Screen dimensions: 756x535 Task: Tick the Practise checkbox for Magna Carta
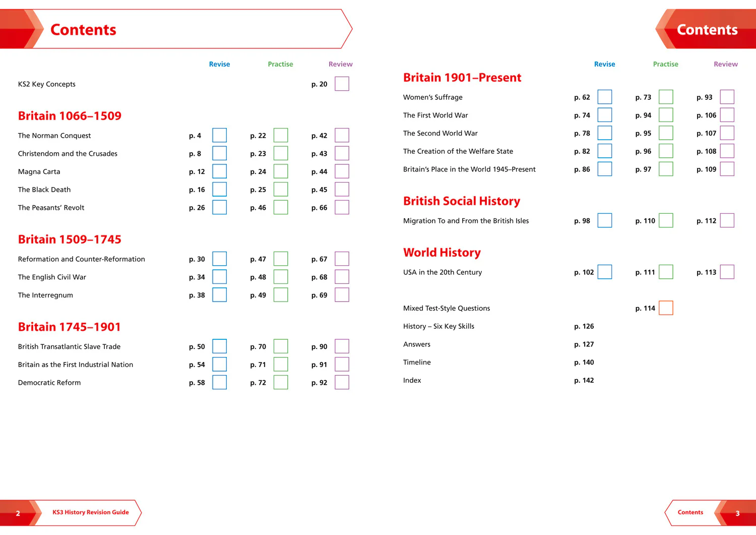click(x=281, y=171)
